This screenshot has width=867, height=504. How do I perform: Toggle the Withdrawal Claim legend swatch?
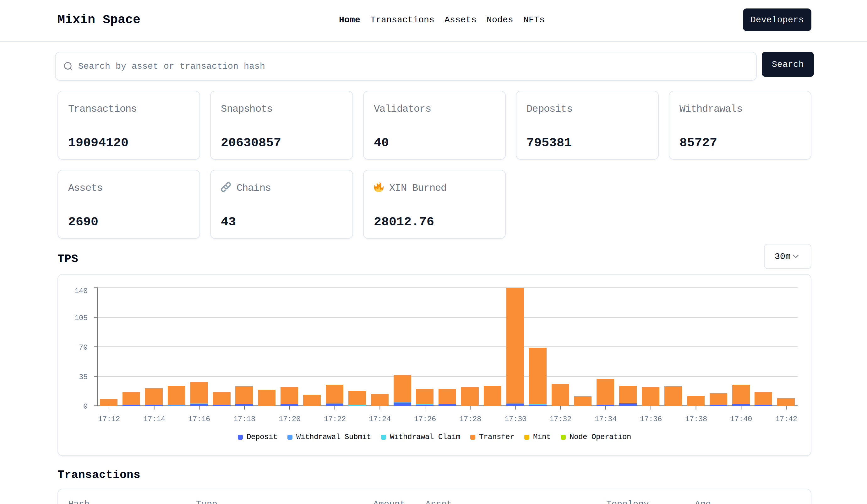(x=383, y=437)
